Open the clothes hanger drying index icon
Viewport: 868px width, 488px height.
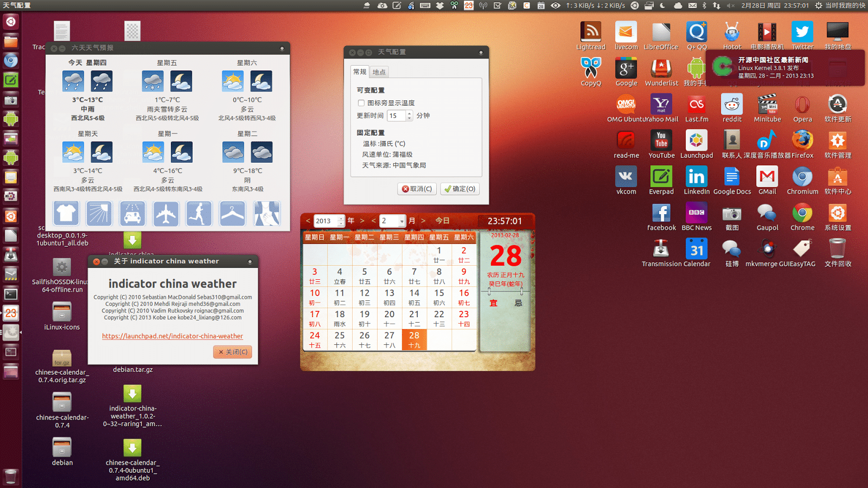(x=232, y=213)
